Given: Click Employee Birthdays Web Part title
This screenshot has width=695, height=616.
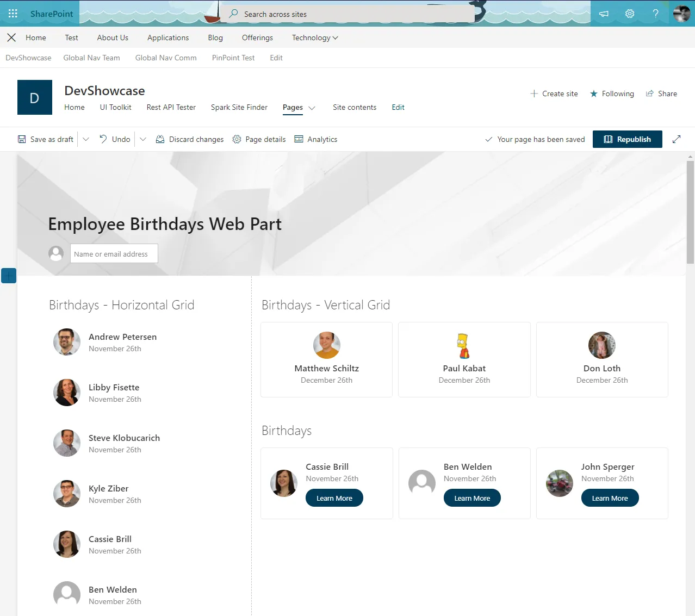Looking at the screenshot, I should [165, 224].
